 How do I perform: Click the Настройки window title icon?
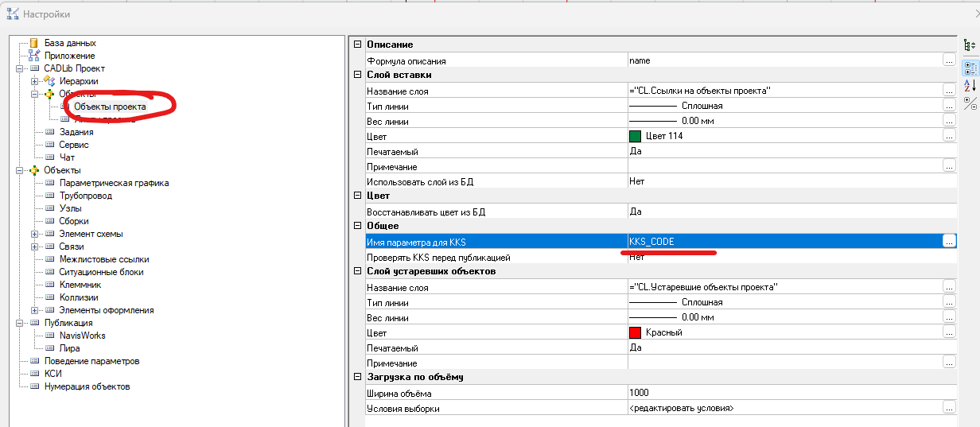[x=12, y=14]
